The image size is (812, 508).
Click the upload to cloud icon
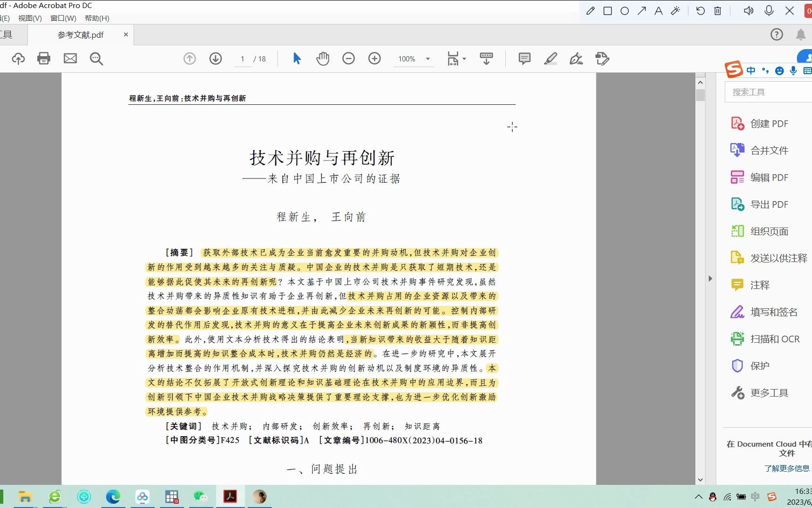pyautogui.click(x=18, y=59)
